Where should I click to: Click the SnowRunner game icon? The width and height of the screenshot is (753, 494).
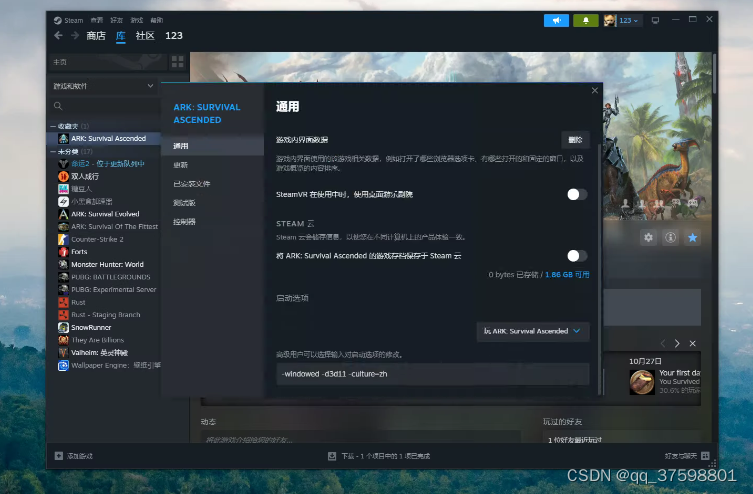click(x=63, y=327)
